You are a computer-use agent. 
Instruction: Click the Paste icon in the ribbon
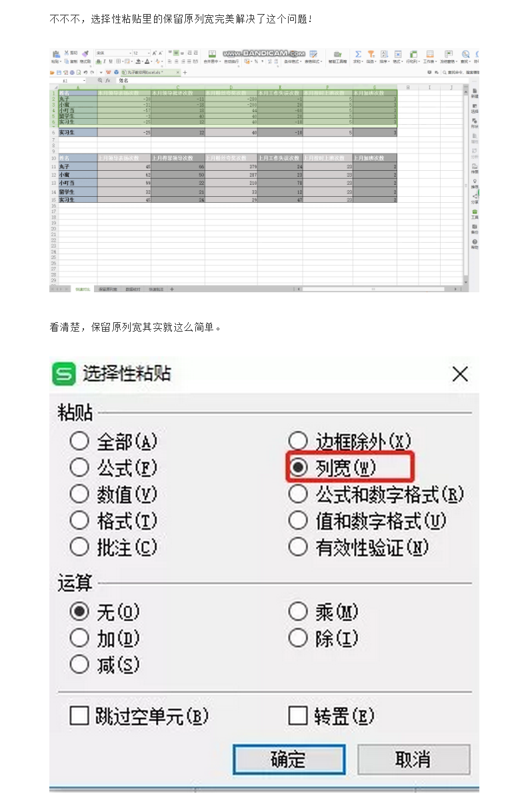[56, 54]
